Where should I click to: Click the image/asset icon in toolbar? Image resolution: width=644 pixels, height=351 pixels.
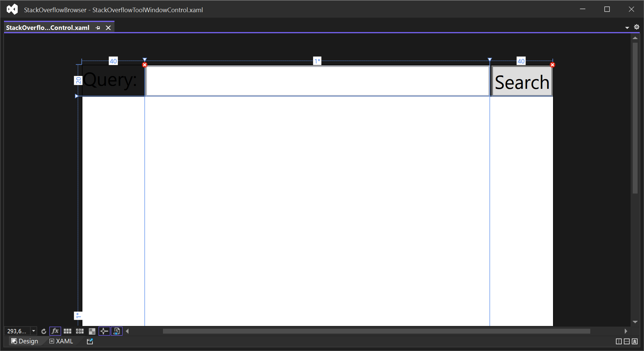pyautogui.click(x=92, y=331)
